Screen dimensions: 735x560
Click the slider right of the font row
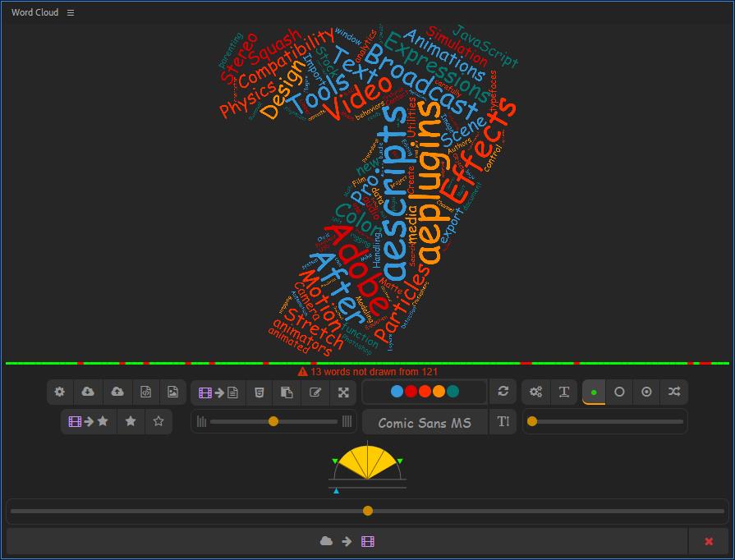[605, 421]
